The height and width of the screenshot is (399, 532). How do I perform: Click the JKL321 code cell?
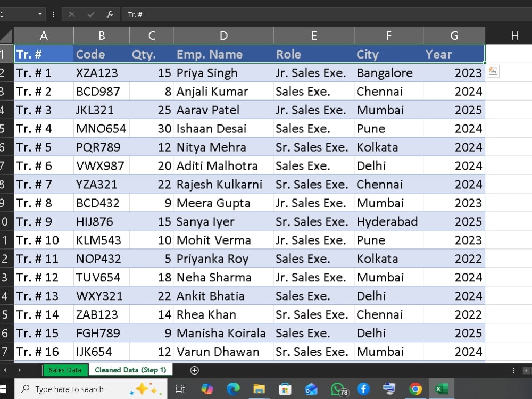[x=102, y=110]
